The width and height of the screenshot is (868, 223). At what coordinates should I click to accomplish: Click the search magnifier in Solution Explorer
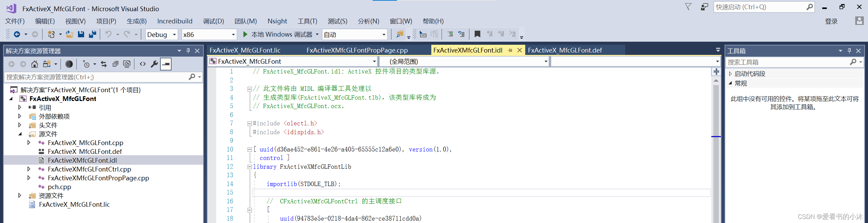click(192, 77)
